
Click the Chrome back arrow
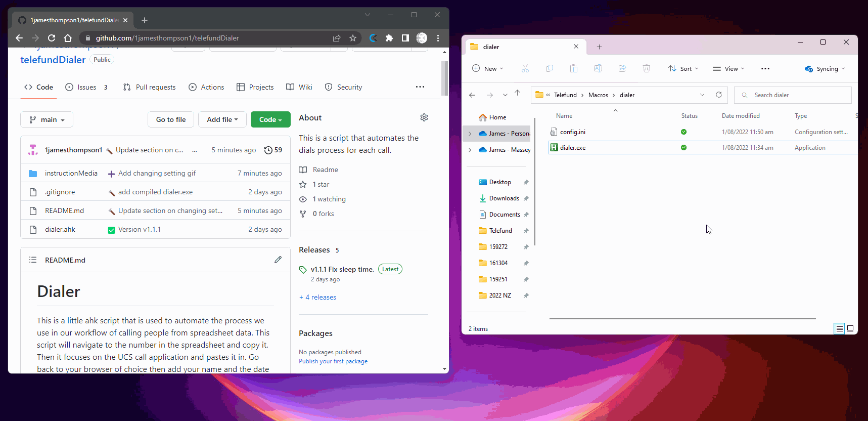19,38
